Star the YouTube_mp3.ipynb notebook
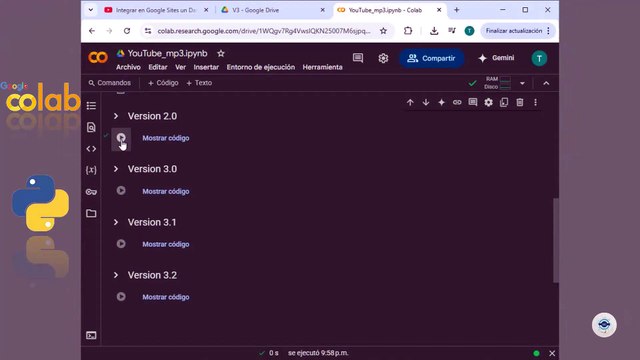This screenshot has height=360, width=640. coord(221,53)
